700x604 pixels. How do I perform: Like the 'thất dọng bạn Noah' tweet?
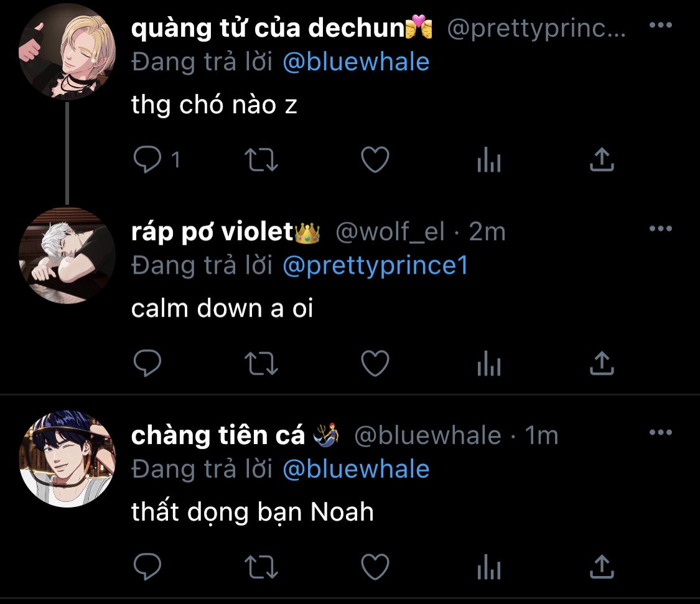[x=375, y=567]
